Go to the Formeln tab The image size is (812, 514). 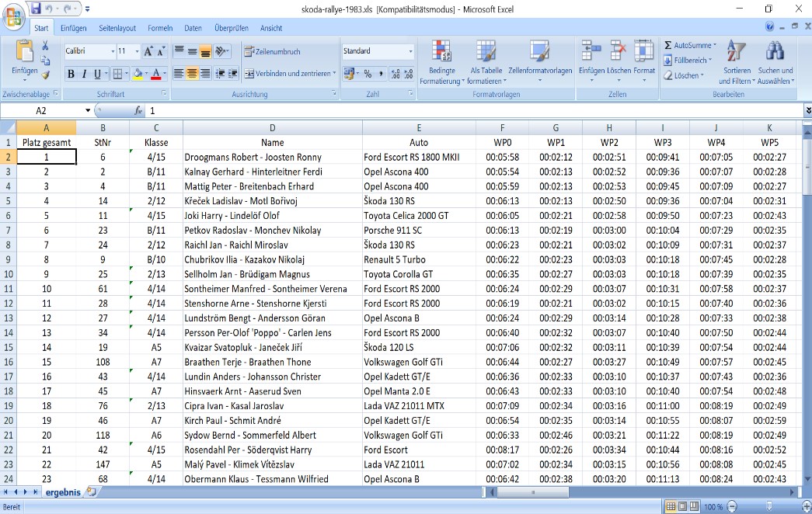click(160, 28)
